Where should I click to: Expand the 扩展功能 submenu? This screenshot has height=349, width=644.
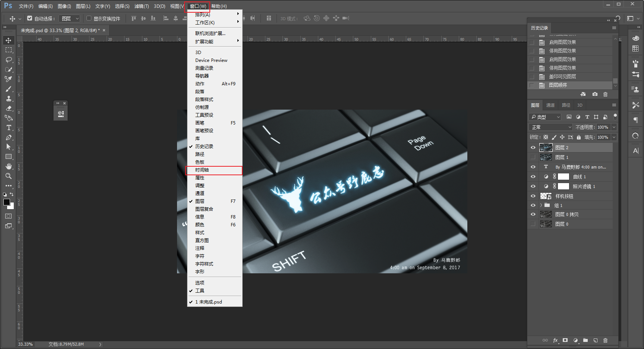[215, 41]
